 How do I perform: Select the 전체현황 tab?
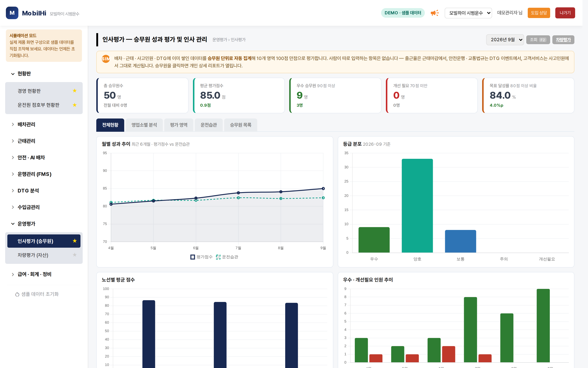point(110,125)
